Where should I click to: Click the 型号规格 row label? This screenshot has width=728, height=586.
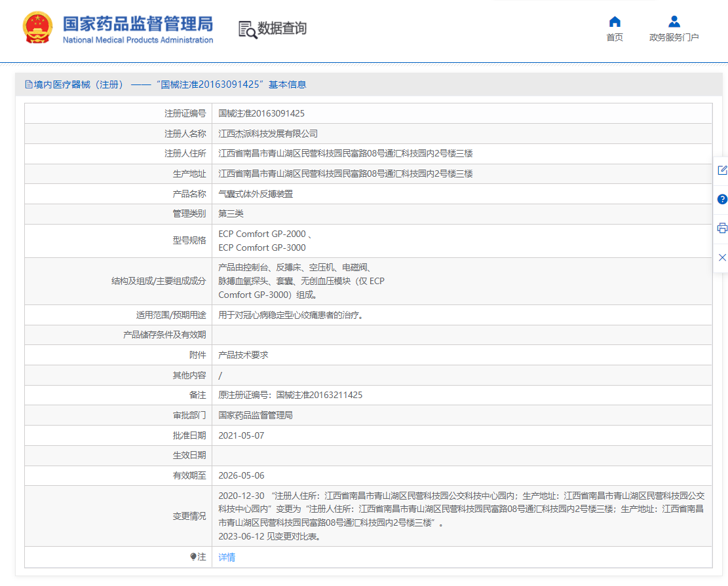pos(189,241)
